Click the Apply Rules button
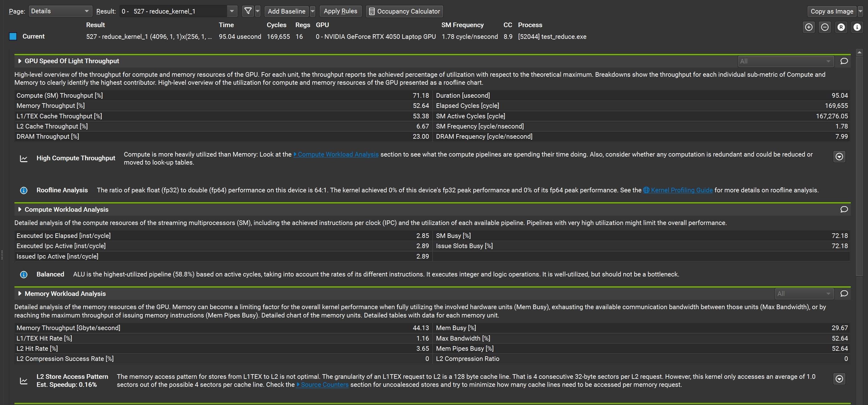 tap(340, 11)
